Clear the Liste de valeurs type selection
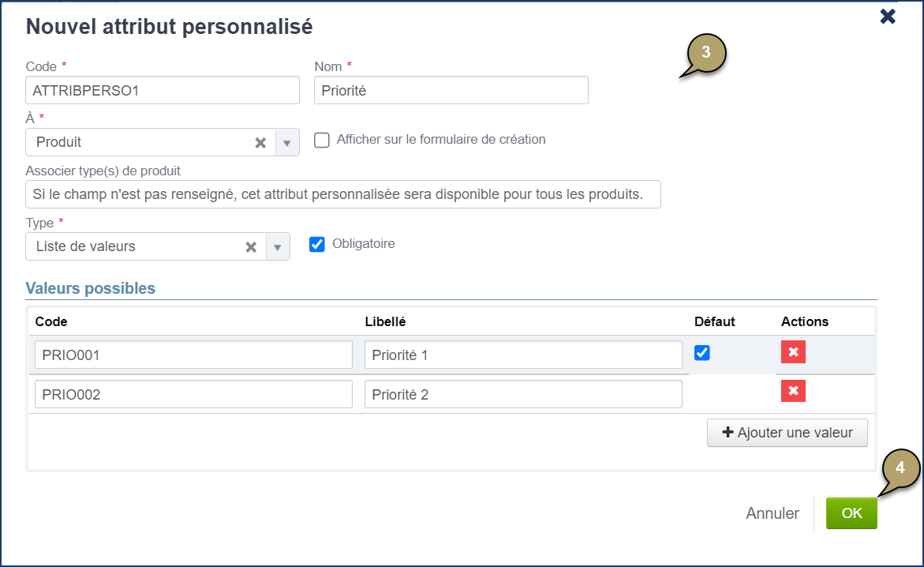 [250, 246]
